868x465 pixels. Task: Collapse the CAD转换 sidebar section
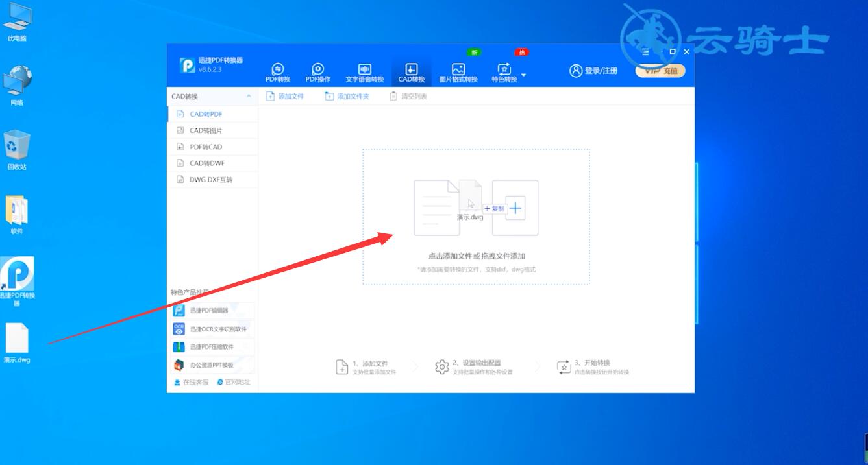pyautogui.click(x=249, y=97)
